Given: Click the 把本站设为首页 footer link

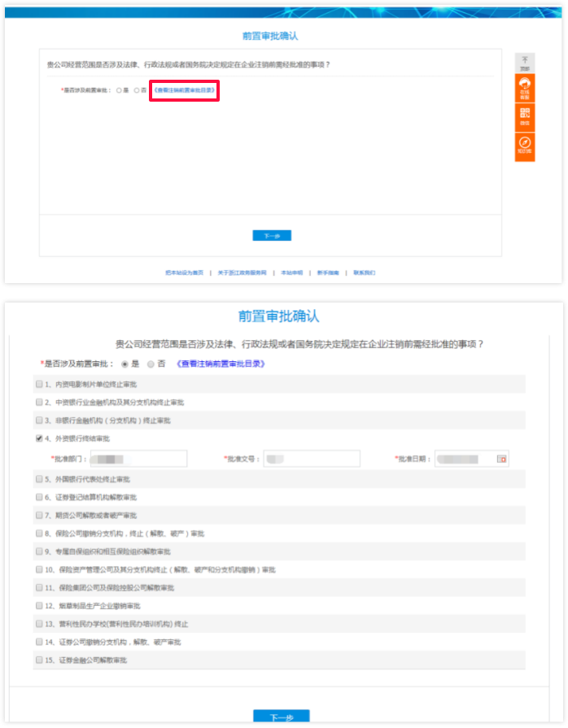Looking at the screenshot, I should [x=185, y=272].
